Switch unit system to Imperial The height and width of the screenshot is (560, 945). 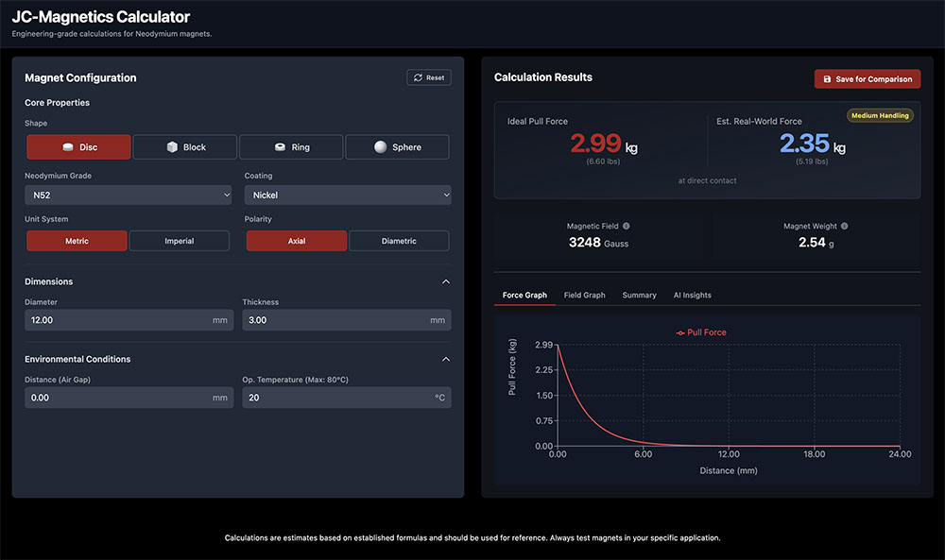179,241
